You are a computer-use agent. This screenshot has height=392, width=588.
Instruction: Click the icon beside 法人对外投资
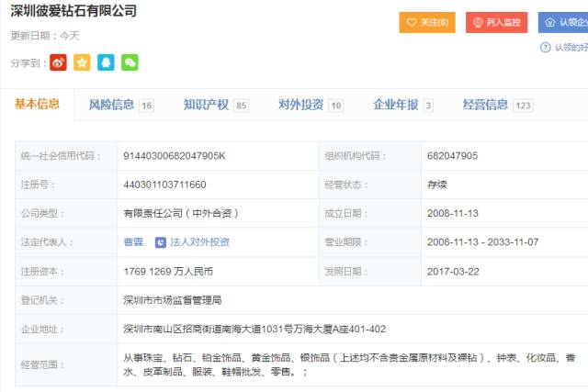[161, 242]
